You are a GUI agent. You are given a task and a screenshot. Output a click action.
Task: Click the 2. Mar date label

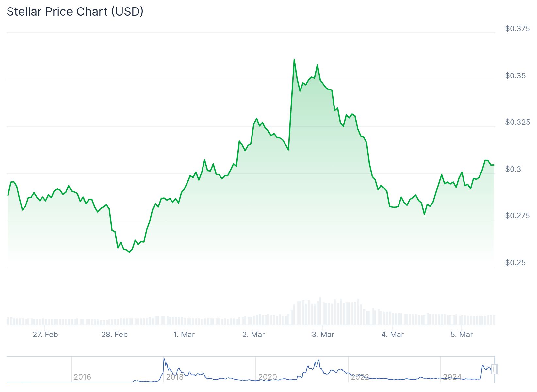253,335
